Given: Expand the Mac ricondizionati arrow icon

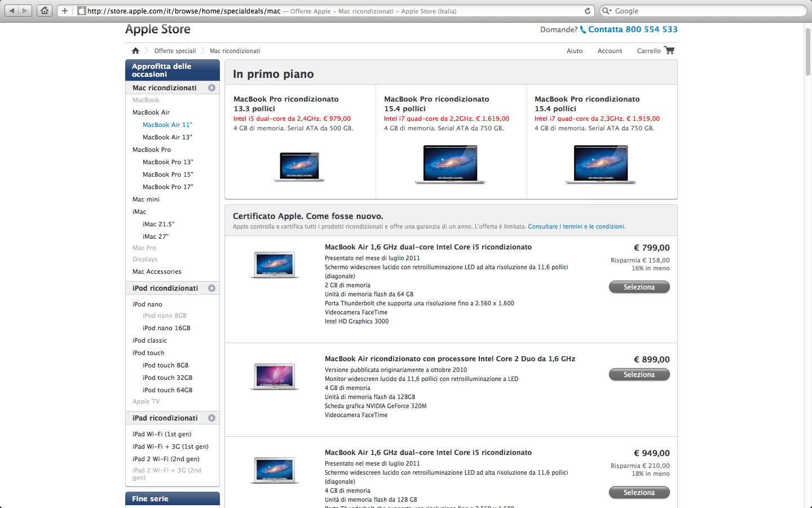Looking at the screenshot, I should tap(212, 87).
